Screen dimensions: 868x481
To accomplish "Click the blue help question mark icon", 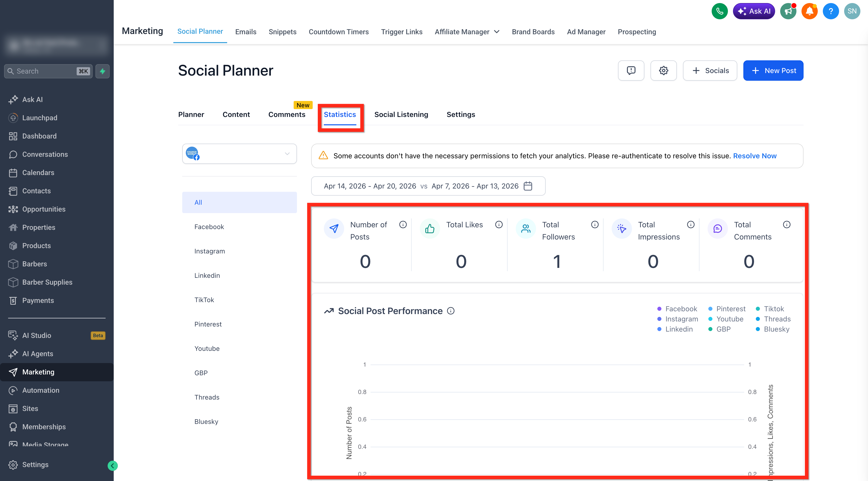I will coord(831,11).
